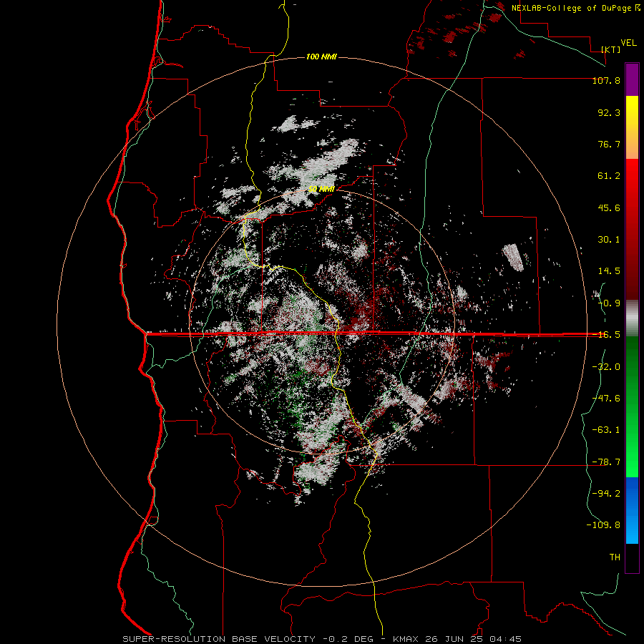
Task: Click the blue segment of the color bar
Action: [632, 510]
